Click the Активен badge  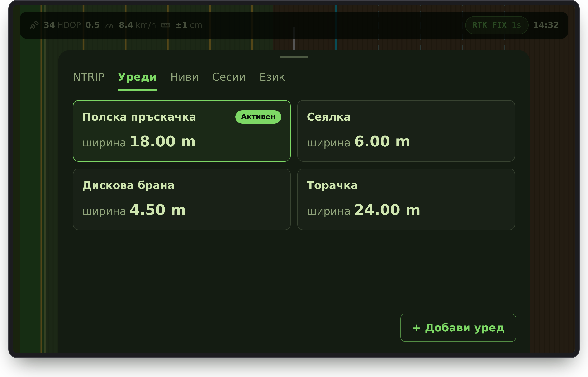[258, 117]
